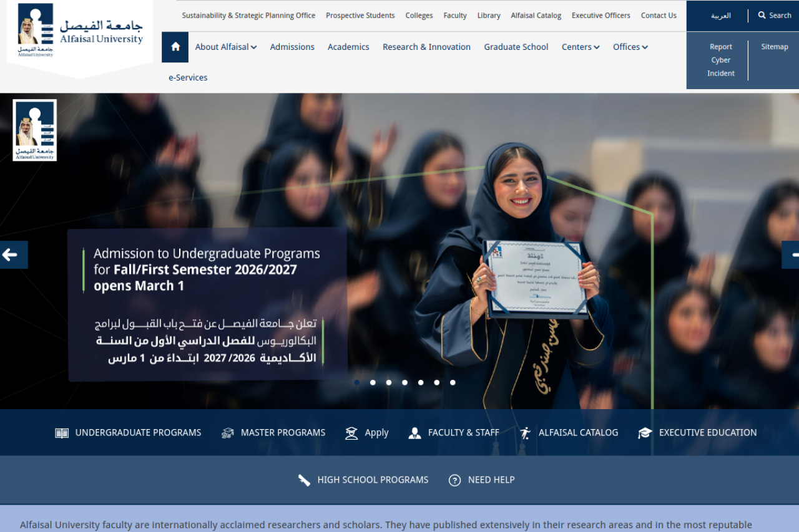Image resolution: width=799 pixels, height=532 pixels.
Task: Click the Report Cyber Incident link
Action: pyautogui.click(x=720, y=60)
